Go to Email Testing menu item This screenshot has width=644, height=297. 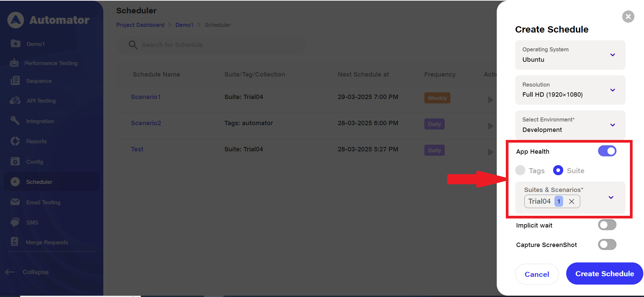(x=43, y=202)
